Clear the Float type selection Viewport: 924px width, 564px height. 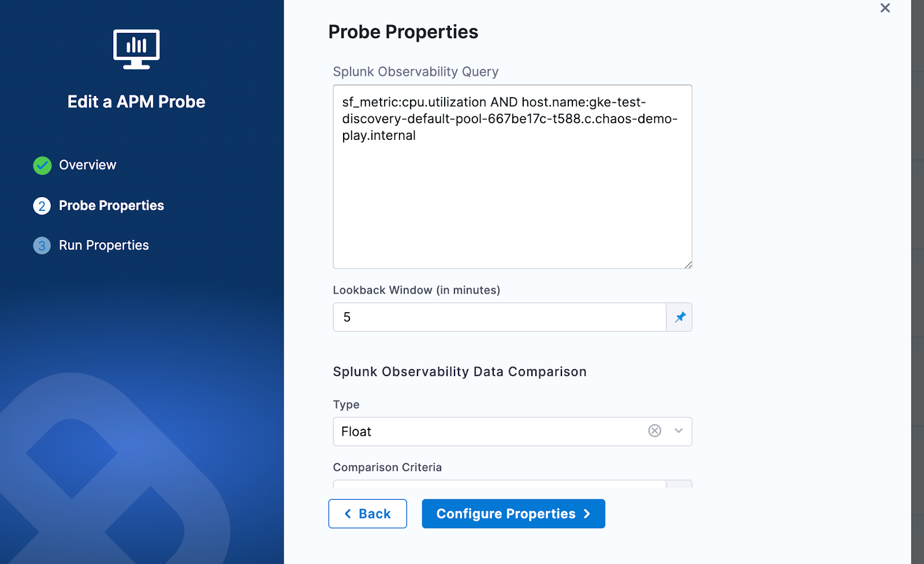coord(654,431)
